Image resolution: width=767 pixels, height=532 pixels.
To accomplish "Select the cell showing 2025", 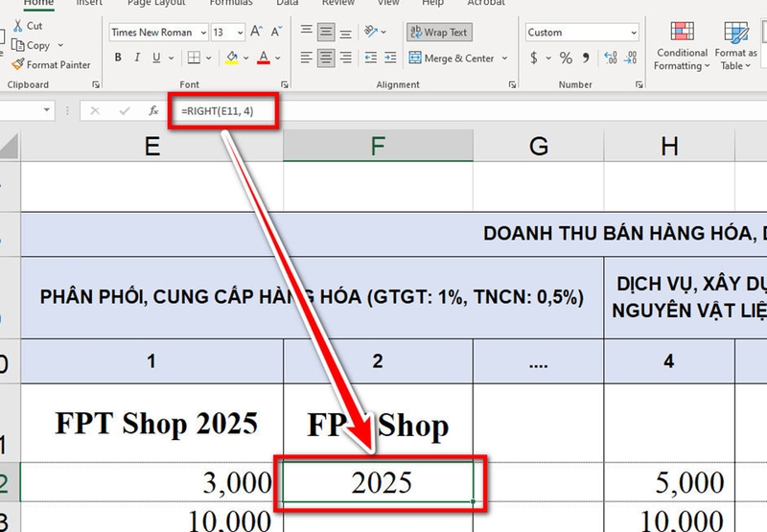I will [x=378, y=481].
